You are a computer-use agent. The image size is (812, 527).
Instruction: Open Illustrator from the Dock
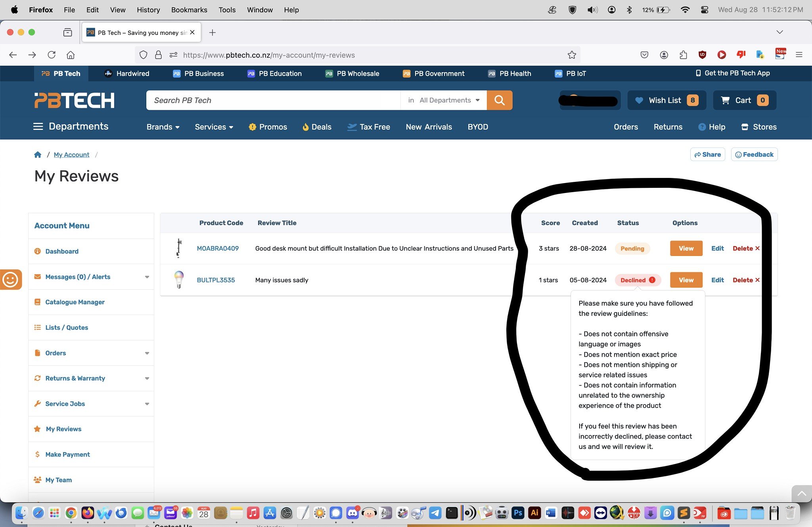[534, 513]
